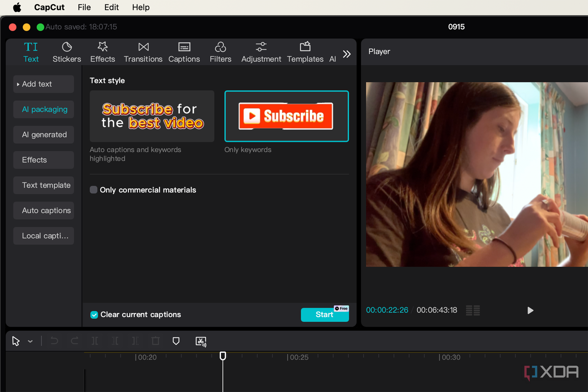
Task: Expand more tabs with double chevron
Action: coord(347,54)
